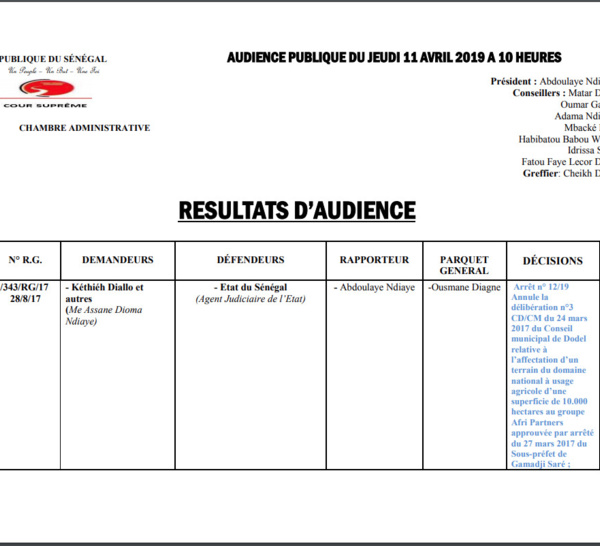Click the 'RAPPORTEUR' column header
600x546 pixels.
(374, 260)
